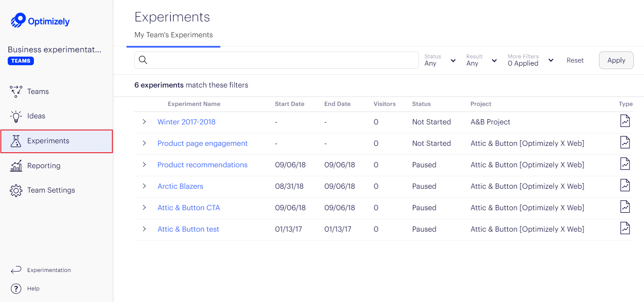The width and height of the screenshot is (644, 302).
Task: Open the Status filter dropdown
Action: click(440, 60)
